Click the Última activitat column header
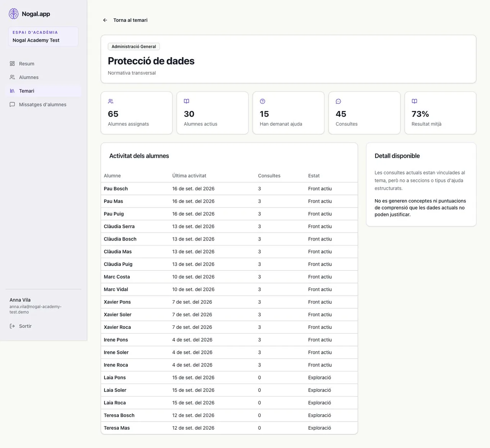The width and height of the screenshot is (490, 448). coord(189,176)
